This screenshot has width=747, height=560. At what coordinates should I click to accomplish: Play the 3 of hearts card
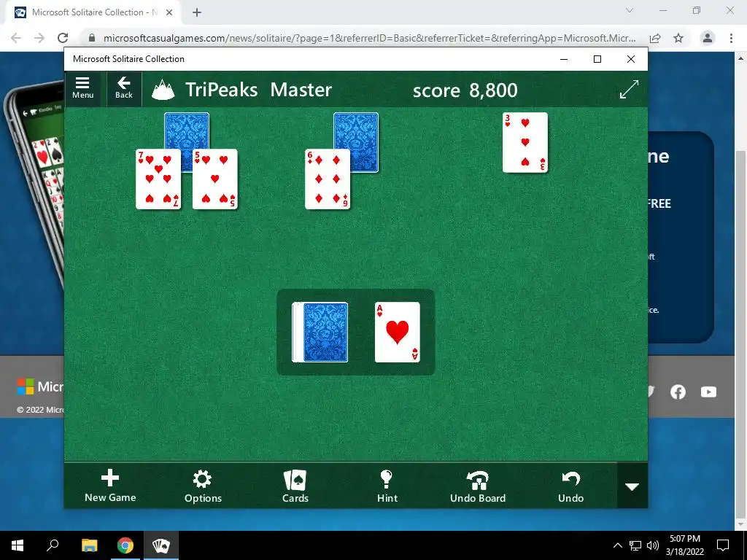click(x=525, y=142)
